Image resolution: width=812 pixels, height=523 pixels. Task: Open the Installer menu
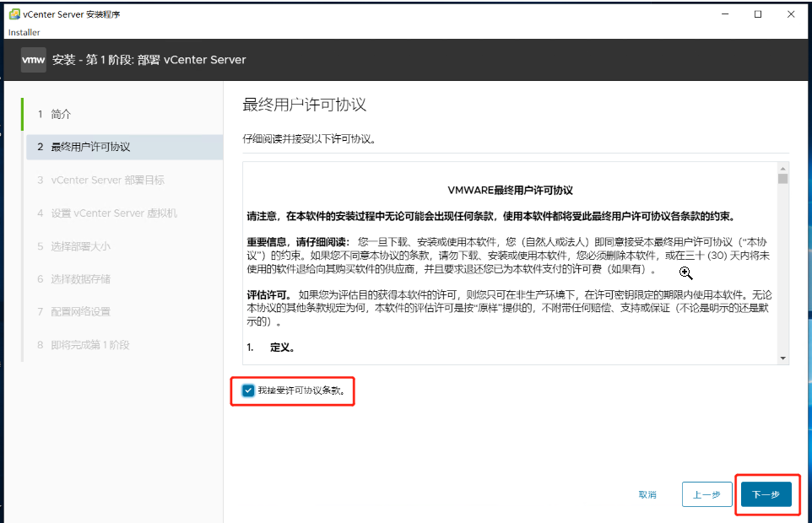(x=24, y=32)
